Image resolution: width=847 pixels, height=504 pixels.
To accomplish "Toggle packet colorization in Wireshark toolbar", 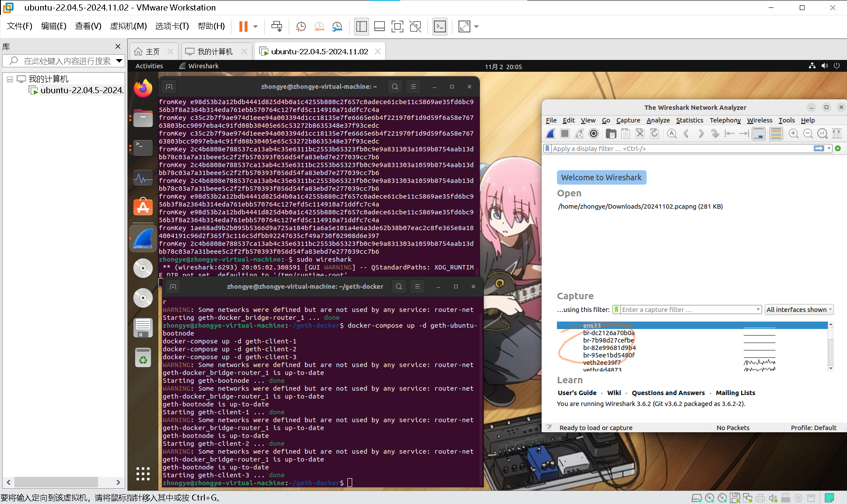I will [776, 133].
